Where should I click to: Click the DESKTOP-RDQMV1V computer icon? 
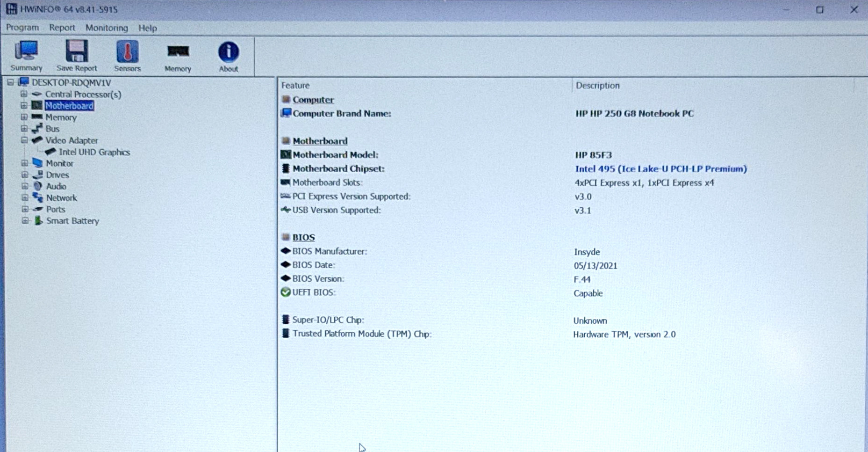pyautogui.click(x=23, y=82)
